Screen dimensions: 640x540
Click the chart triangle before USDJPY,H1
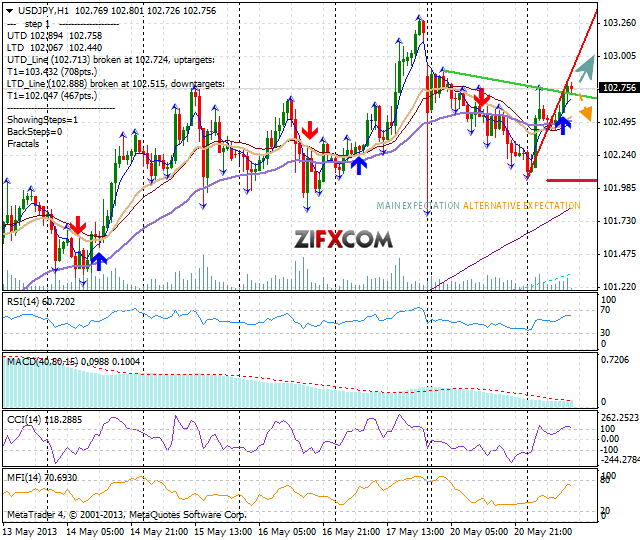tap(9, 11)
